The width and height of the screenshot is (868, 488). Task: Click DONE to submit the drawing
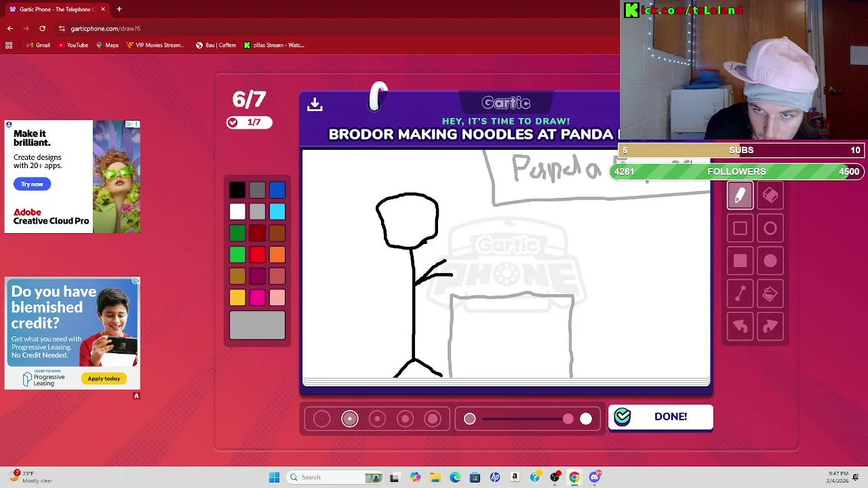660,417
